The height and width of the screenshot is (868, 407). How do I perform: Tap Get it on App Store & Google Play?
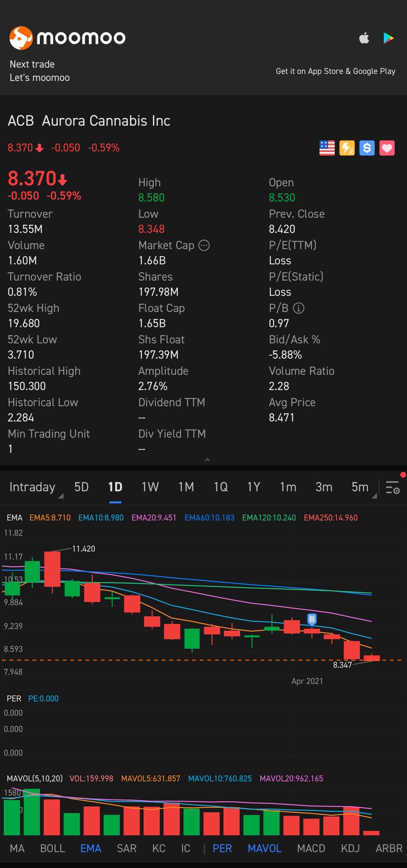click(x=336, y=71)
